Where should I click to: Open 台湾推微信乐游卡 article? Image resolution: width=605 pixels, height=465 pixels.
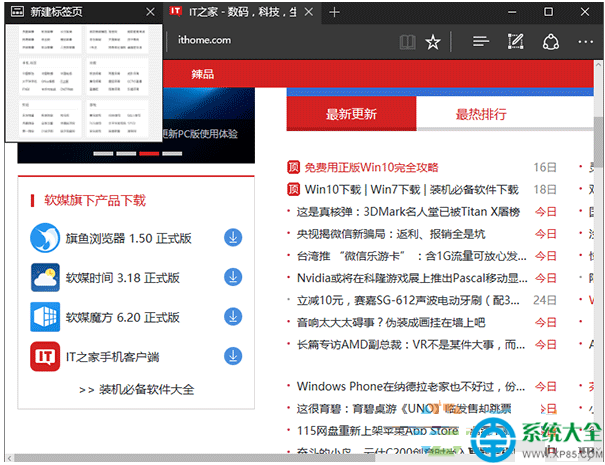coord(411,256)
